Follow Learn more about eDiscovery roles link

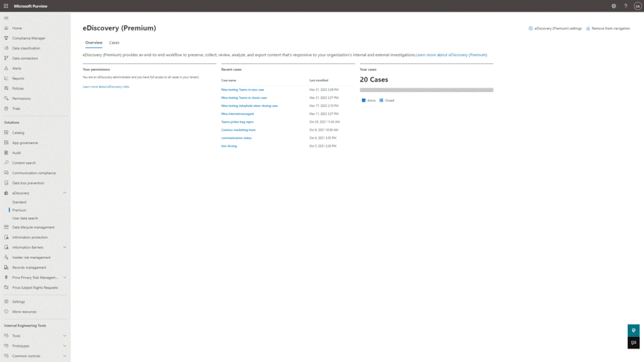pos(106,86)
